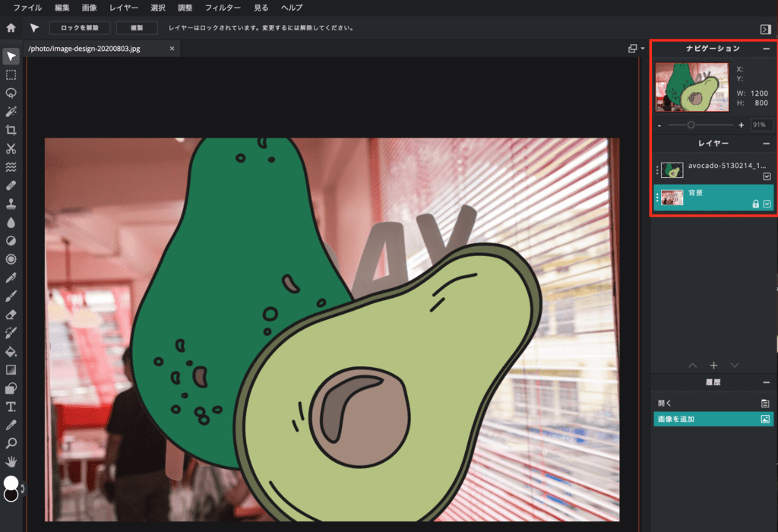Toggle visibility of the avocado-5130214_1 layer
The image size is (778, 532).
pos(767,176)
